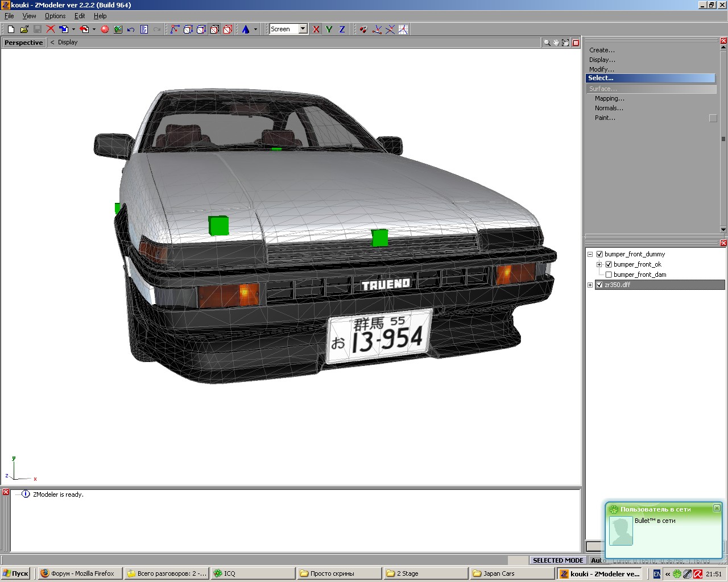
Task: Click the red X delete icon
Action: click(x=51, y=29)
